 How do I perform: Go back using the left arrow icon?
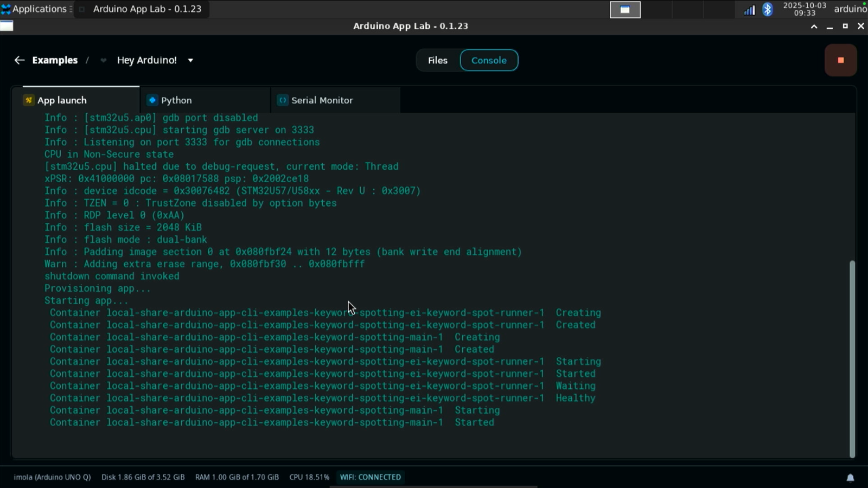pos(20,60)
